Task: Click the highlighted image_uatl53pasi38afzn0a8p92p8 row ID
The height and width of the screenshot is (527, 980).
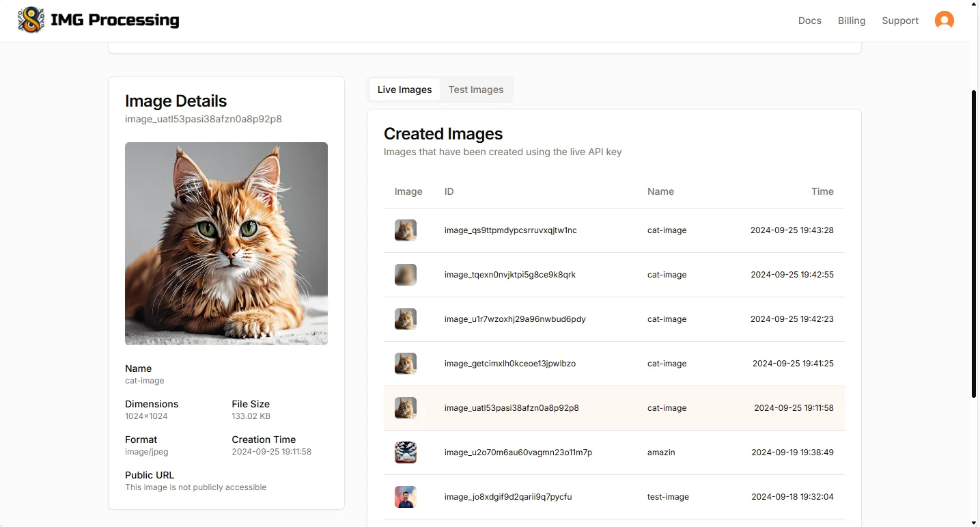Action: (x=511, y=408)
